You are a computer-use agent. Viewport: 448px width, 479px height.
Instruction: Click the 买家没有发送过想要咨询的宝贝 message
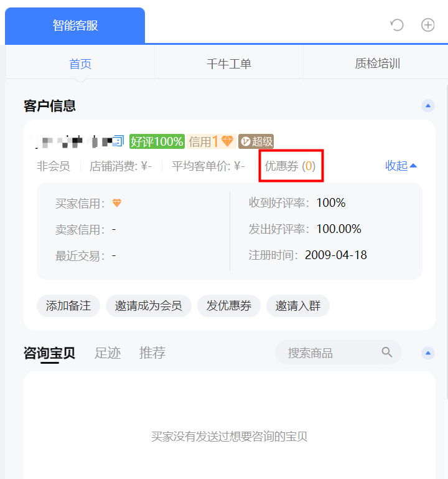pos(229,437)
